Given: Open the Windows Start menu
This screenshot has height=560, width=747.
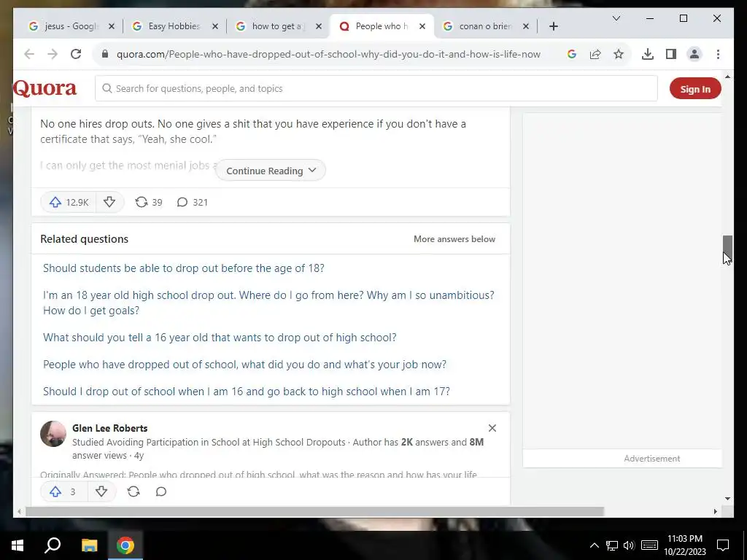Looking at the screenshot, I should pyautogui.click(x=18, y=545).
